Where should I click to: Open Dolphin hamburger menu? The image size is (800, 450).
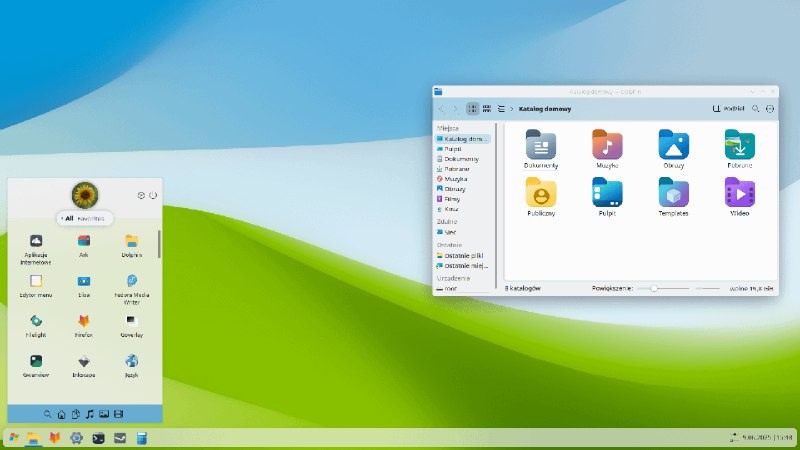point(770,109)
